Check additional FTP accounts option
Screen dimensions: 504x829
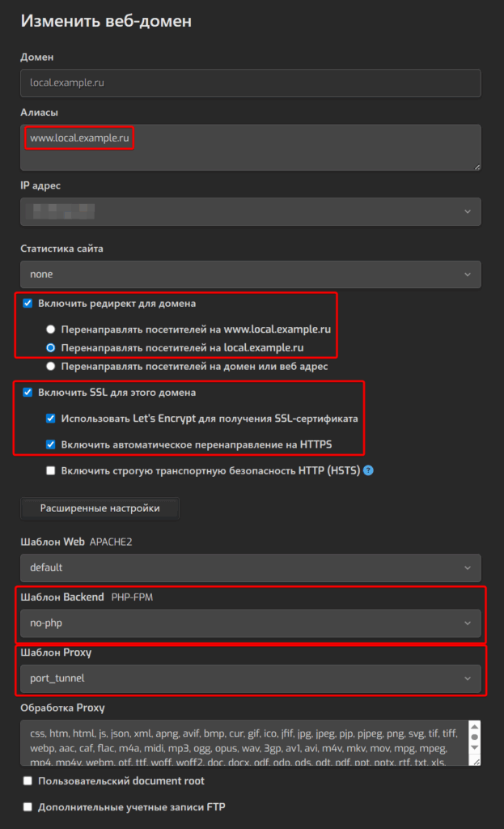tap(28, 807)
